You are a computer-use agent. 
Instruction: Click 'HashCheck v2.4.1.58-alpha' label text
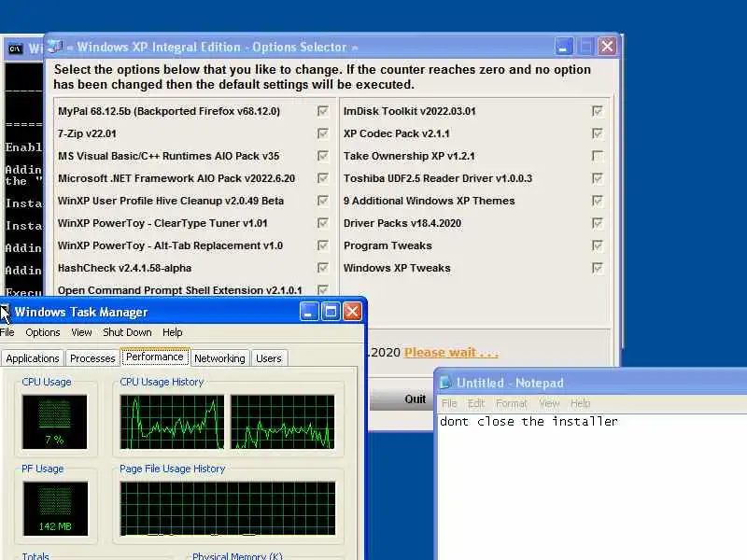tap(125, 268)
